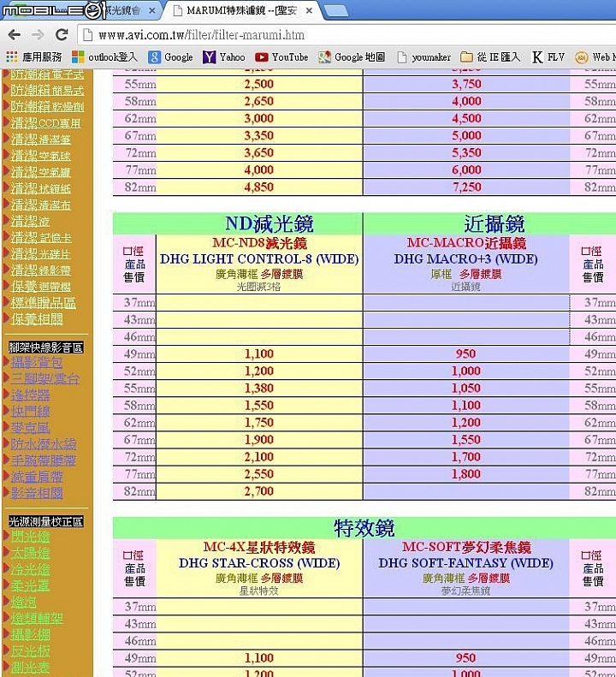Open a new browser tab
This screenshot has height=677, width=616.
[x=336, y=11]
